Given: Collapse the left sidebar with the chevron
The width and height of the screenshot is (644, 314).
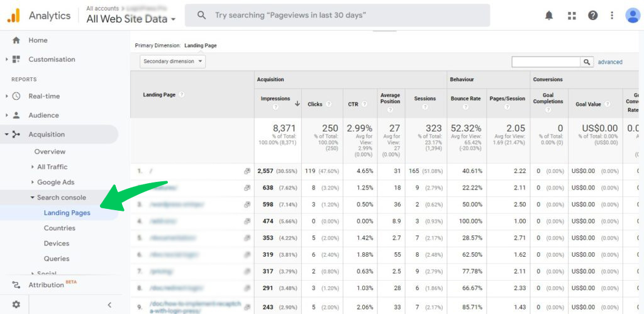Looking at the screenshot, I should tap(109, 305).
